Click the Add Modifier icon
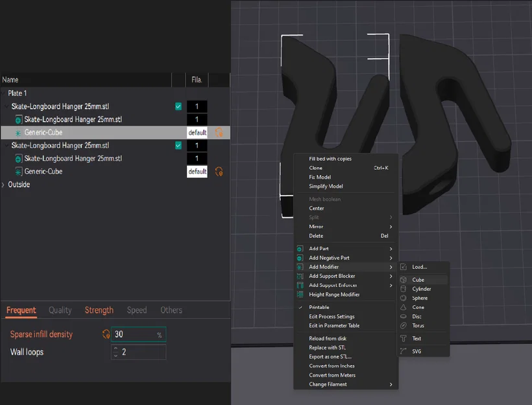 [300, 267]
